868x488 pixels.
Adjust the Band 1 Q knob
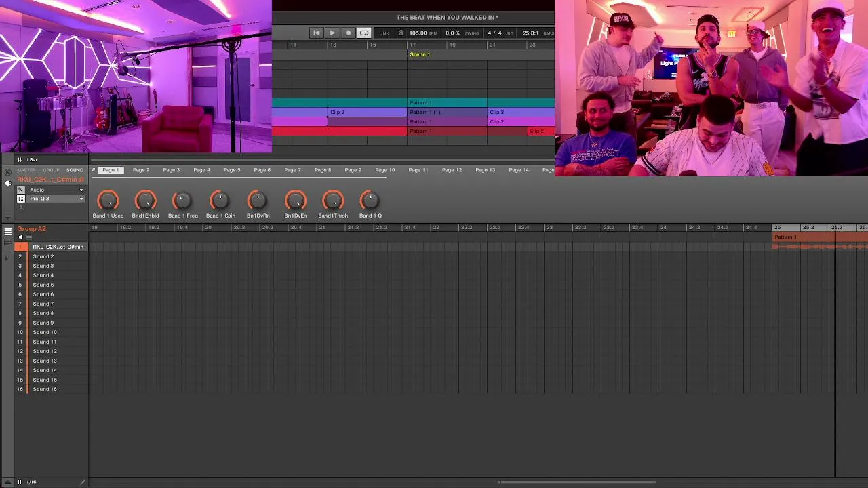pos(370,201)
